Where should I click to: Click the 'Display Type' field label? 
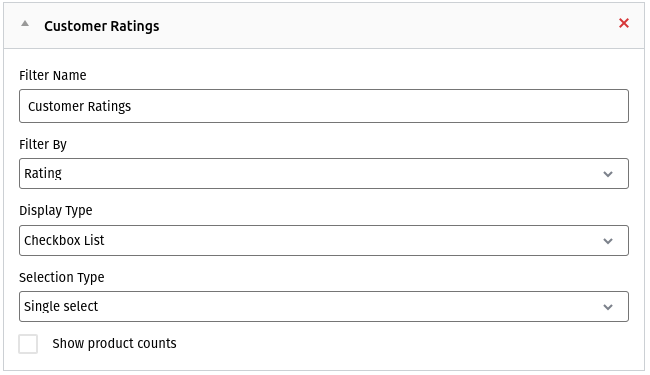(x=56, y=210)
